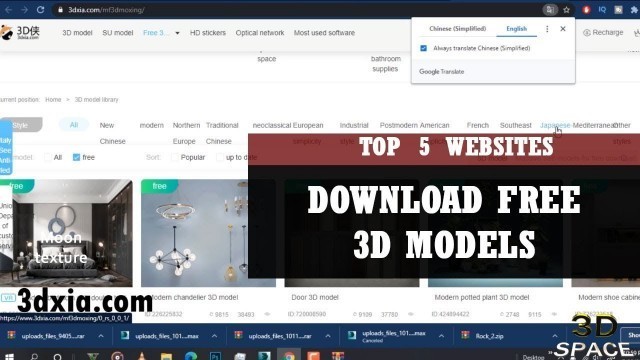Expand options for uploads_files_9405 rar download
The image size is (640, 360).
(x=101, y=336)
